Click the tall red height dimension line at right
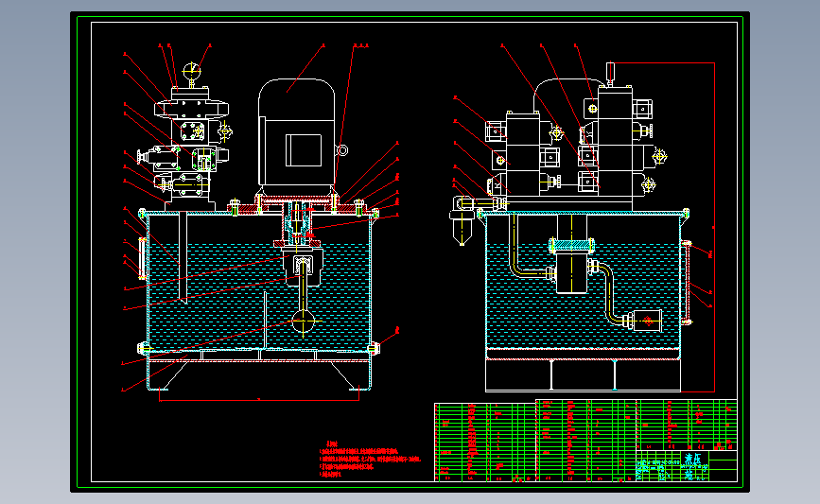This screenshot has height=504, width=820. coord(714,227)
